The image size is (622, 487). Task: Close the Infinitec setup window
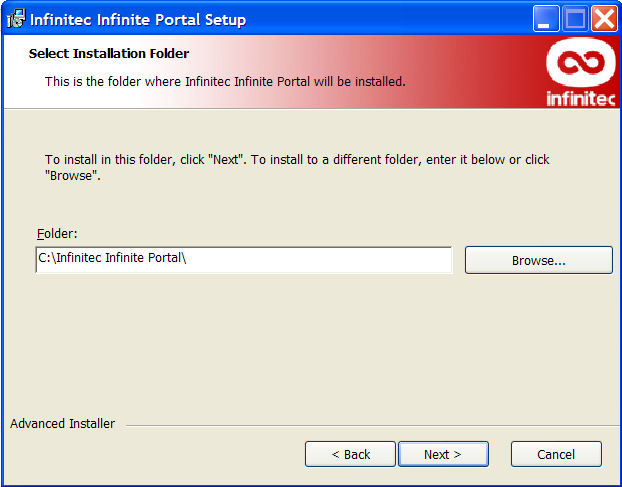(604, 19)
